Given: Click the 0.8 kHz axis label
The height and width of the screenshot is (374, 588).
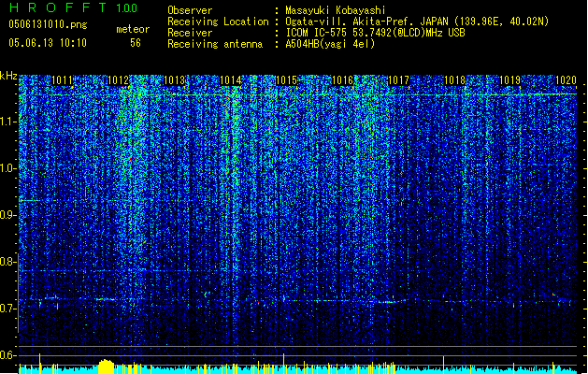Looking at the screenshot, I should tap(8, 262).
